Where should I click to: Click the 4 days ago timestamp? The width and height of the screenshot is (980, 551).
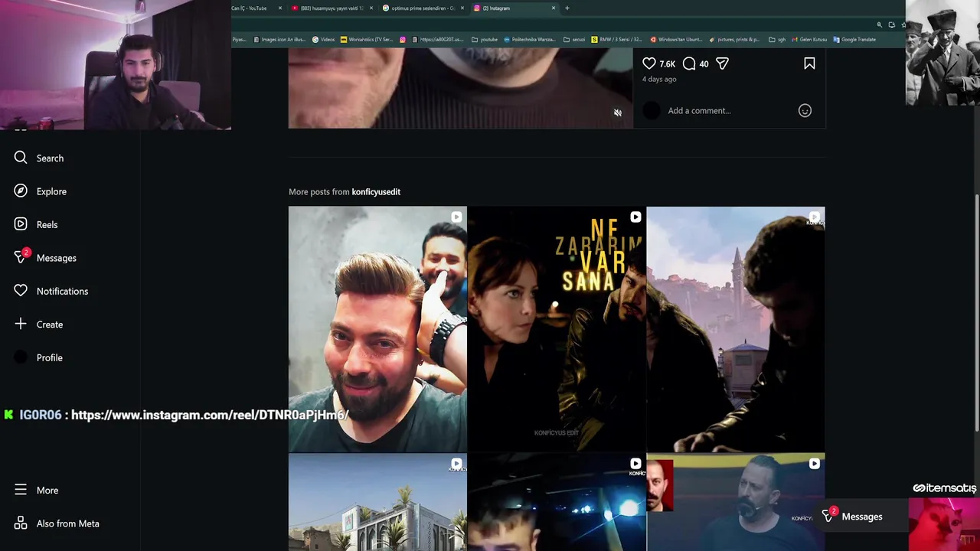click(x=659, y=79)
